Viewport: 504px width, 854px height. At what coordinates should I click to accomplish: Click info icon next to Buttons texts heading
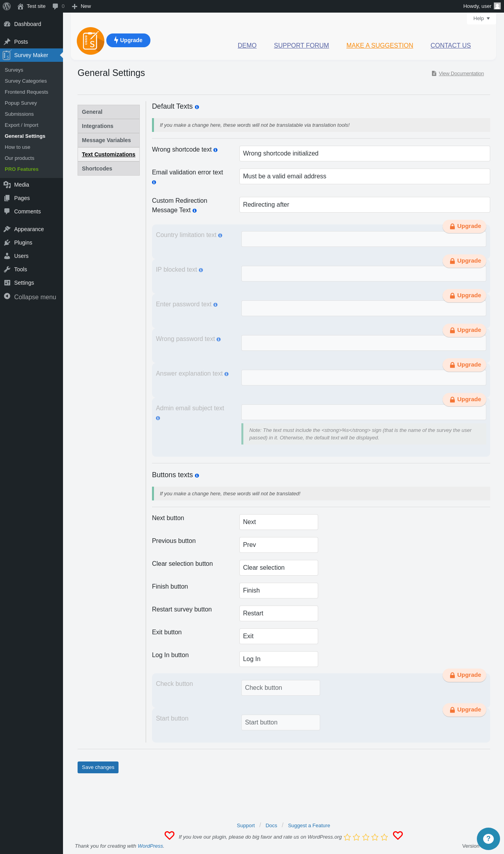197,476
